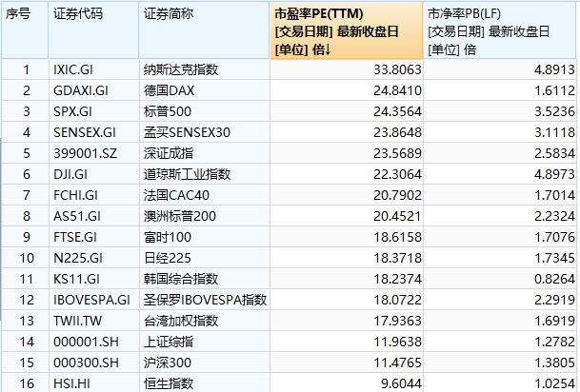Select the 富时100 name cell
The height and width of the screenshot is (392, 580).
pos(204,237)
